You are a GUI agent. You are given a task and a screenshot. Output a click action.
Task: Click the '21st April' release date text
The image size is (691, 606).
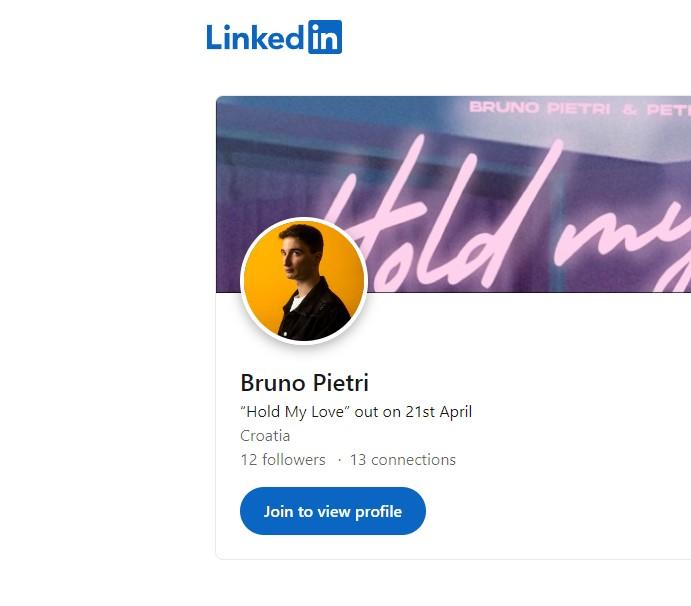point(438,412)
